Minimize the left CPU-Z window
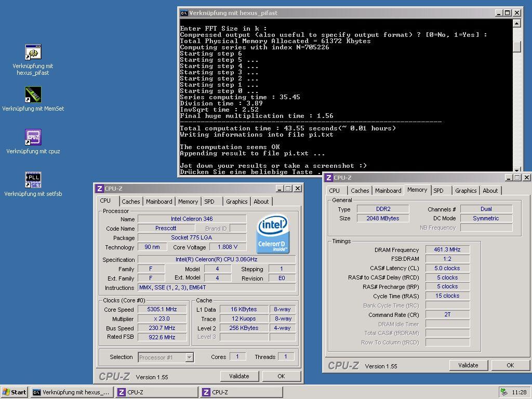The image size is (532, 399). click(x=279, y=189)
